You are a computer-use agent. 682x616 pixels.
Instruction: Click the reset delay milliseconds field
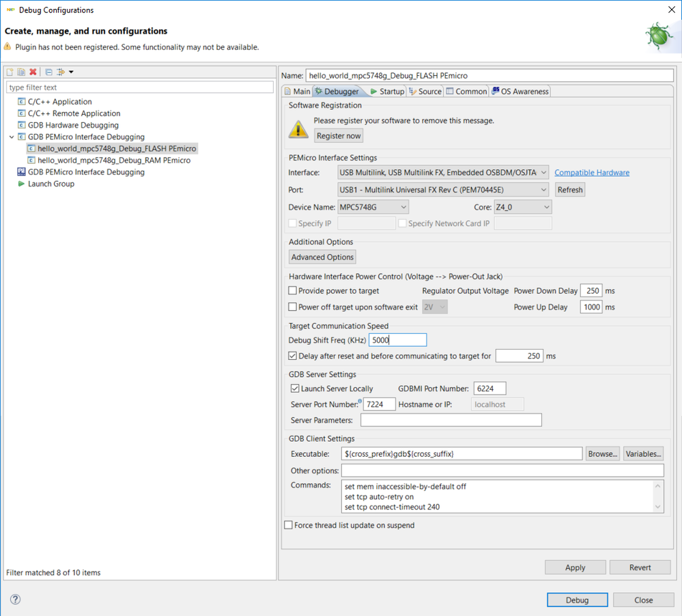click(x=520, y=356)
